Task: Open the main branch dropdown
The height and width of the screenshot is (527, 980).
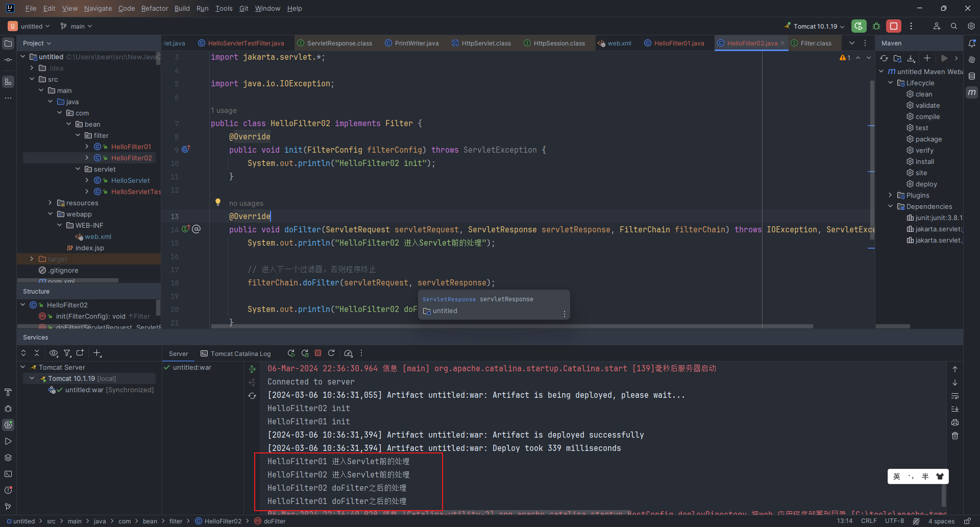Action: coord(77,26)
